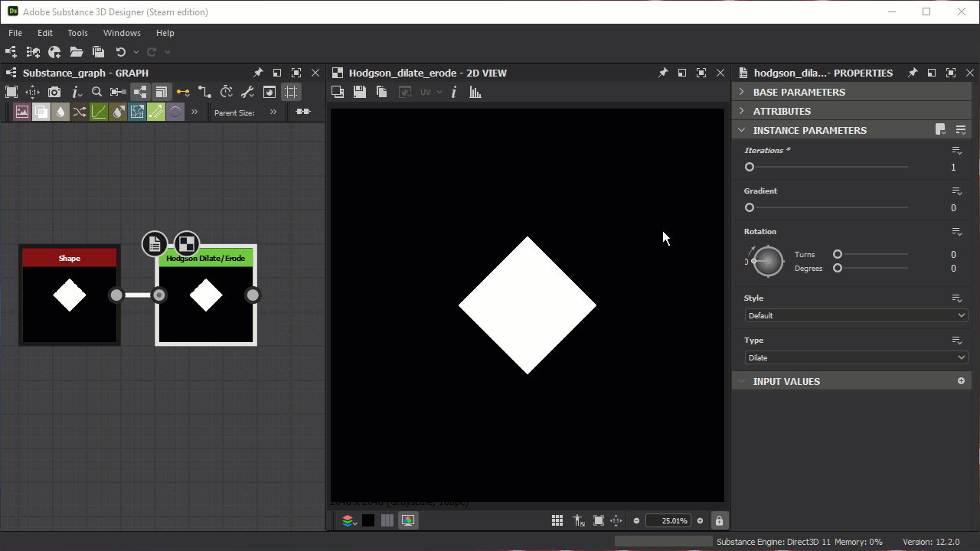Toggle the 2D View lock icon
This screenshot has width=980, height=551.
(719, 520)
